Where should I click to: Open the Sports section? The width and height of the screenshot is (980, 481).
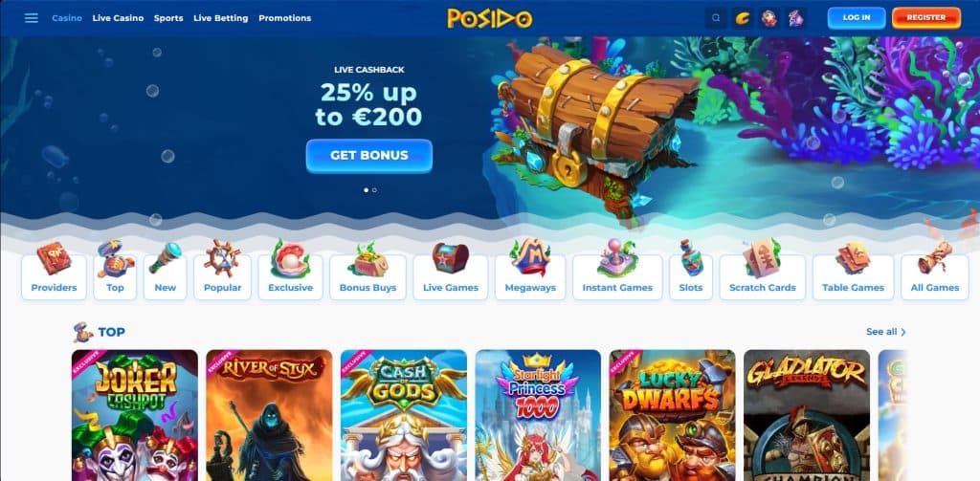coord(168,18)
